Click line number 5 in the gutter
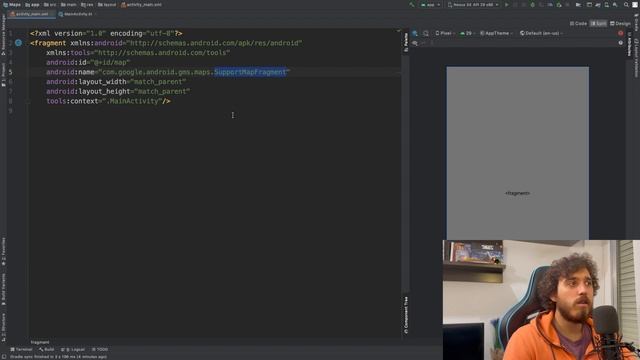This screenshot has width=640, height=360. pos(10,72)
